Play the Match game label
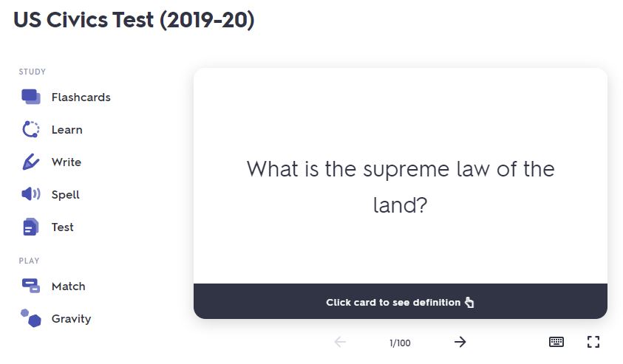Screen dimensions: 623x364 click(x=69, y=286)
